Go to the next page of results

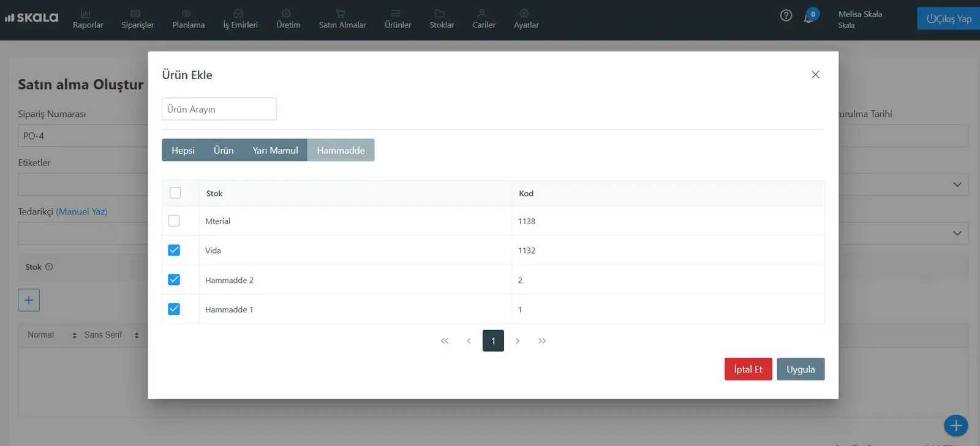518,341
